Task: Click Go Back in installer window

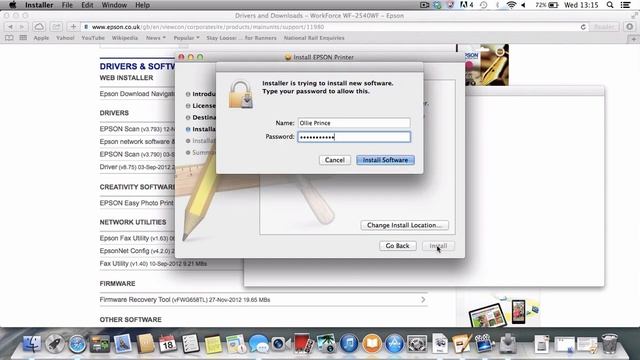Action: (x=397, y=246)
